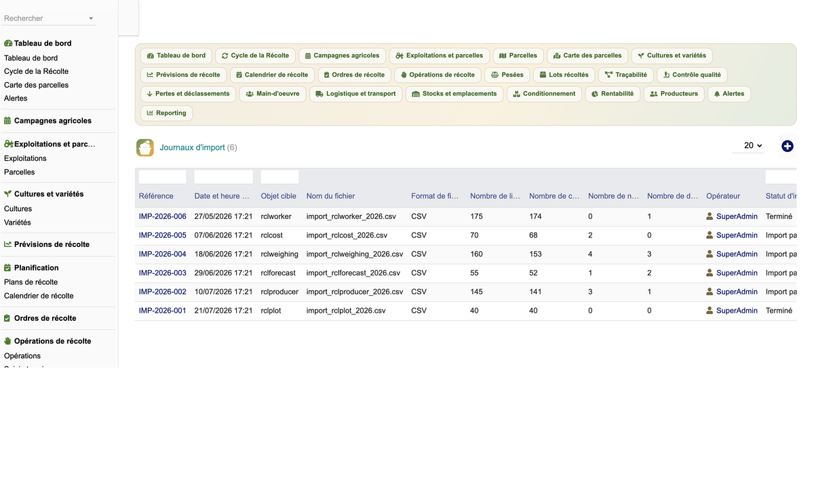
Task: Click the blue plus add icon
Action: (787, 146)
